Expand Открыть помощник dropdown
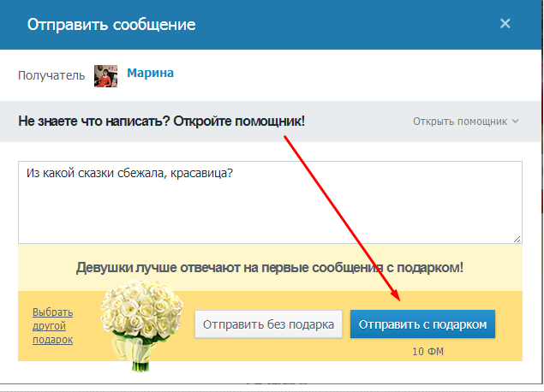544x392 pixels. click(x=465, y=122)
